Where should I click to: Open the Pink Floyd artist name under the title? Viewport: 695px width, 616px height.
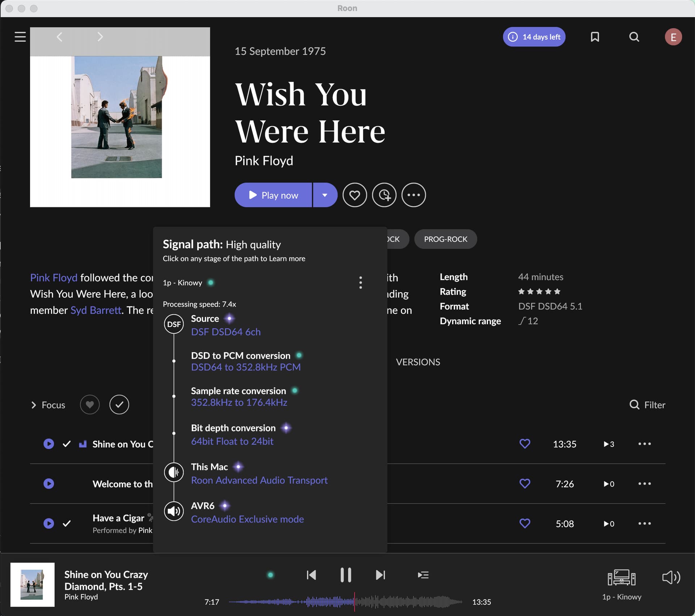[264, 161]
